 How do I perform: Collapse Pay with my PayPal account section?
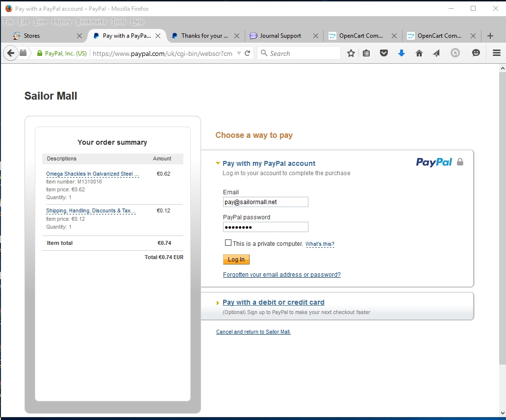[x=218, y=163]
